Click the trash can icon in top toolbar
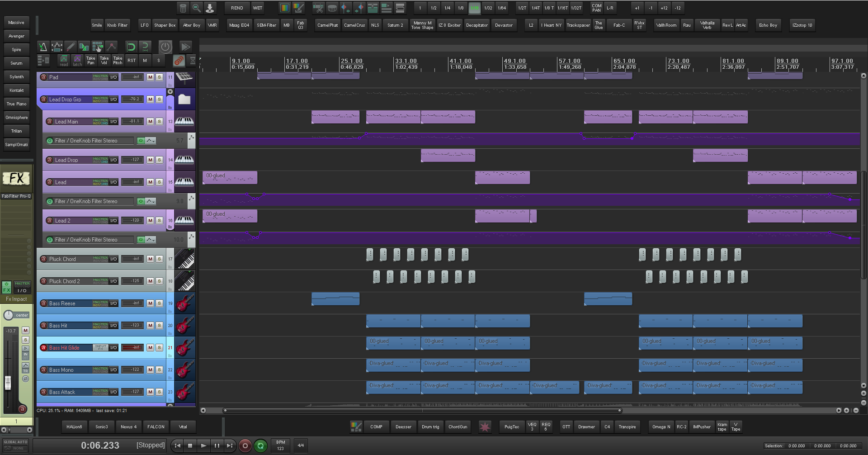Screen dimensions: 868x455 click(183, 8)
